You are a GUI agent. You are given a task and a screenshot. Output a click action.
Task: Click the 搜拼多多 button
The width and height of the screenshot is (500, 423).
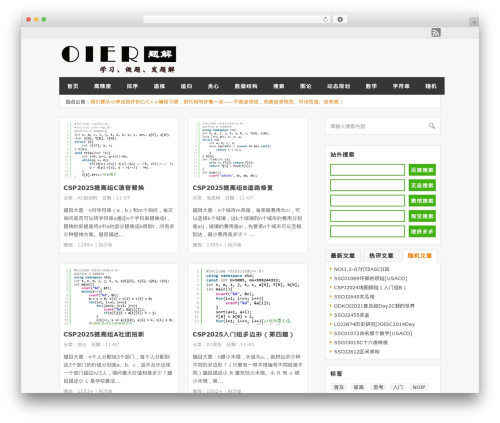tap(422, 231)
